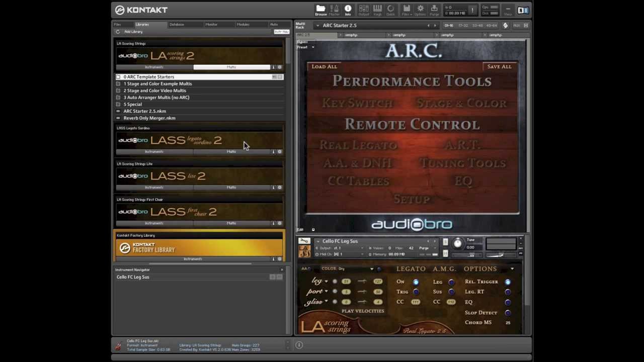Open the Purge menu in toolbar

coord(434,10)
